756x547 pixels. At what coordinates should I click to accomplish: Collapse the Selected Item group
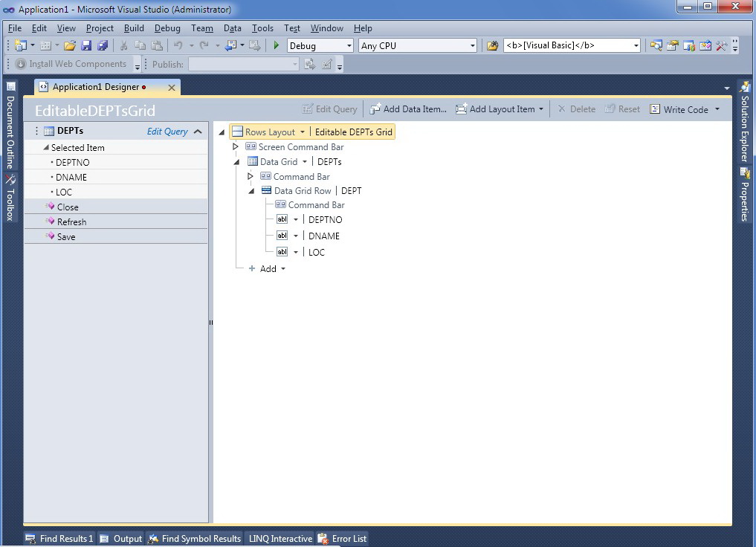coord(46,147)
